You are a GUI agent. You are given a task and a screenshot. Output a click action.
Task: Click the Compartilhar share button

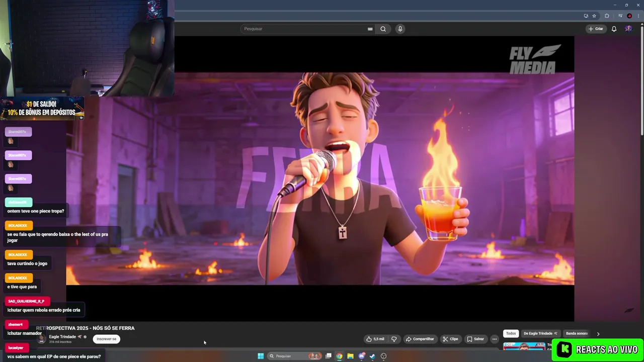(x=420, y=339)
